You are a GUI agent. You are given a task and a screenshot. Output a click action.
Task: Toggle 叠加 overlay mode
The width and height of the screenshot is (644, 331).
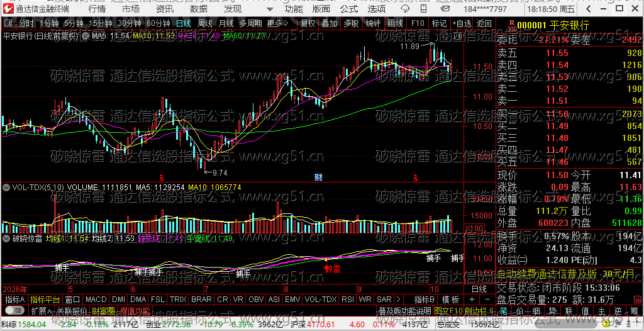329,23
